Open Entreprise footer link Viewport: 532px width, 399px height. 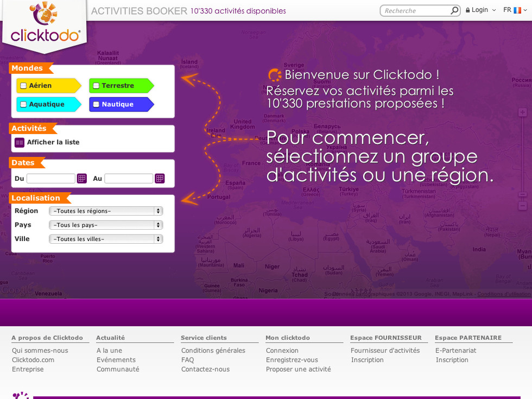[x=28, y=369]
